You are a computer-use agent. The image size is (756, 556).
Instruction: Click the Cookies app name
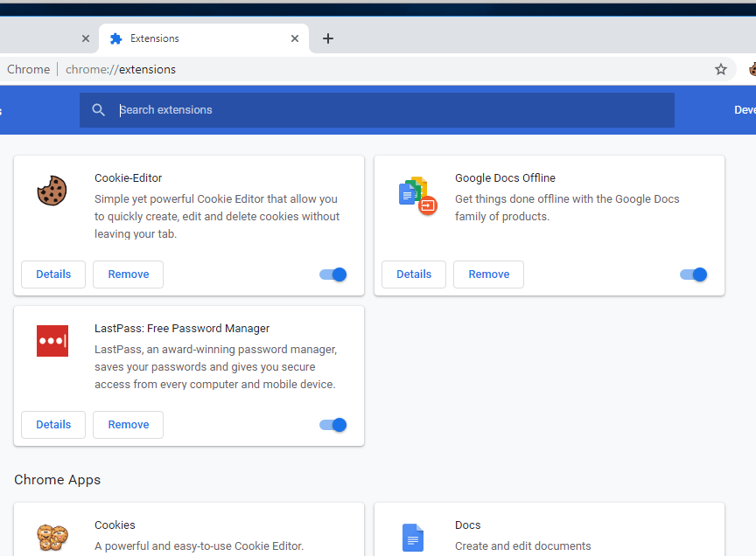115,525
